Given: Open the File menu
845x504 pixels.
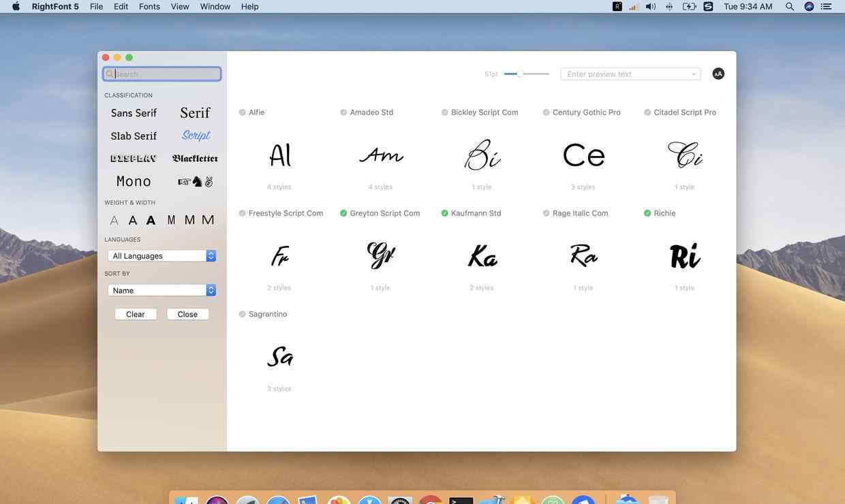Looking at the screenshot, I should tap(96, 6).
